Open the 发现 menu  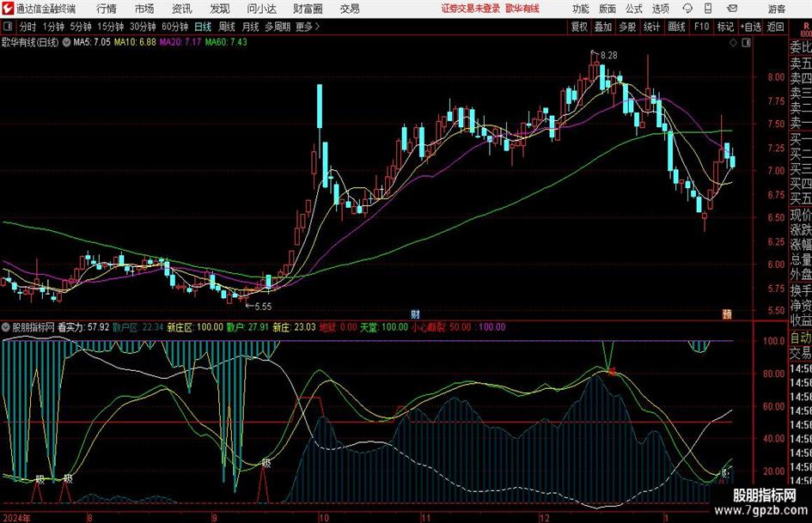point(220,9)
